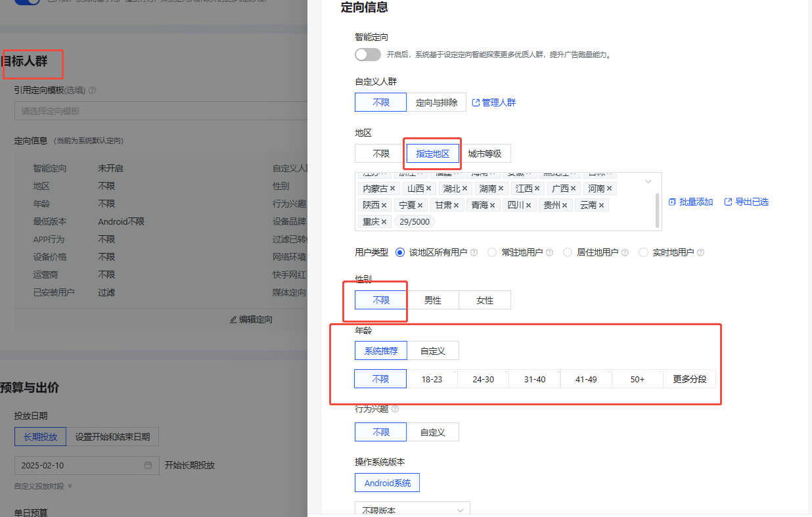Select 不限 under 性别
Image resolution: width=812 pixels, height=517 pixels.
(x=381, y=300)
